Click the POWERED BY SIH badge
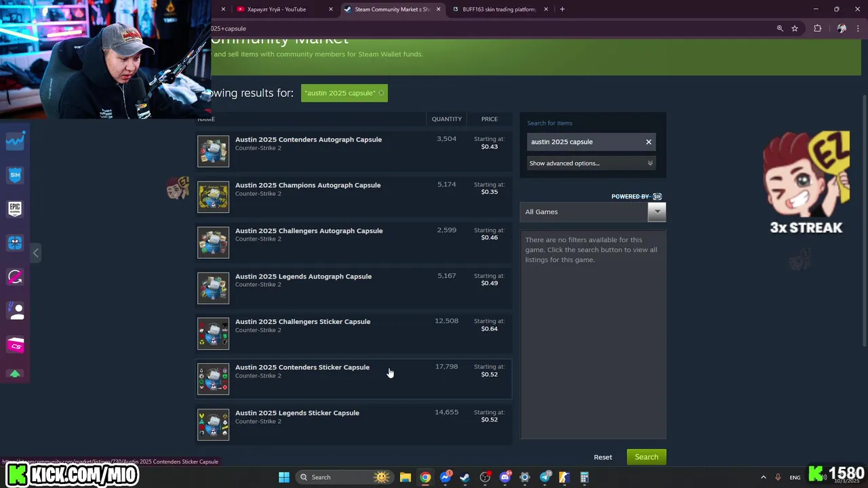 637,197
